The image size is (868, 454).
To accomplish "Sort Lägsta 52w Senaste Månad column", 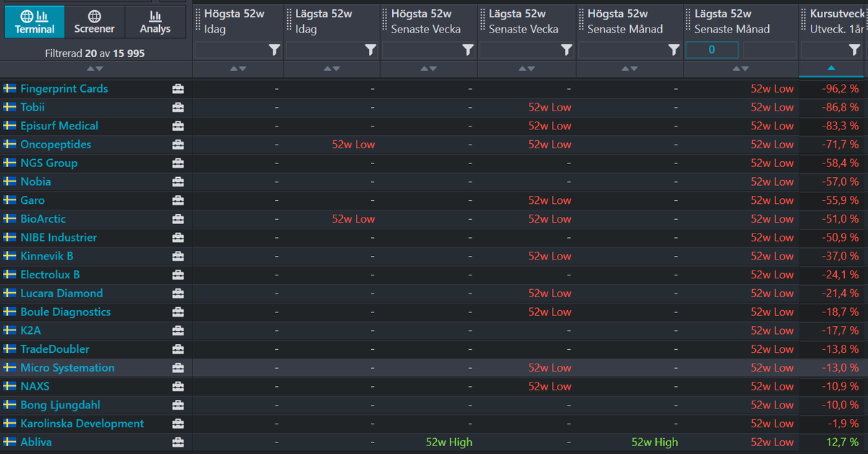I will pos(741,69).
